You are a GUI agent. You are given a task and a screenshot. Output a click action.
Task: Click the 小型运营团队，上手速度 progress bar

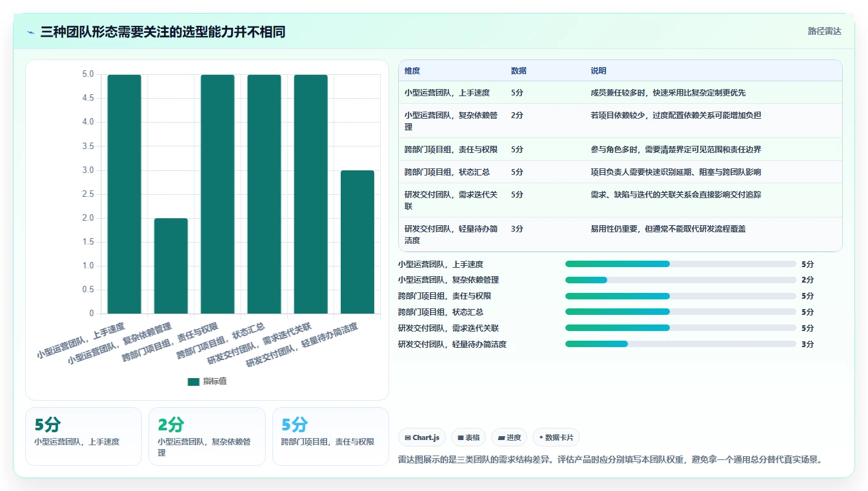click(x=681, y=264)
